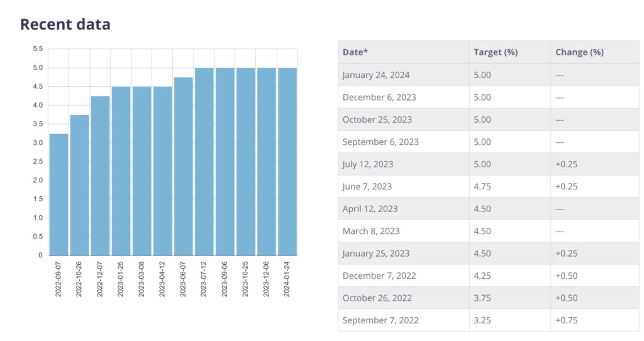Select the 2022-12-07 chart bar
Viewport: 644px width, 341px height.
coord(100,176)
